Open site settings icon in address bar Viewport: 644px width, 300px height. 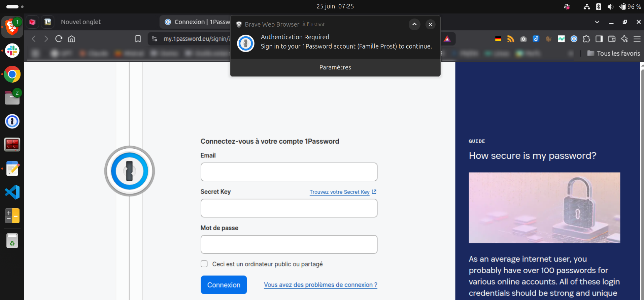tap(155, 39)
